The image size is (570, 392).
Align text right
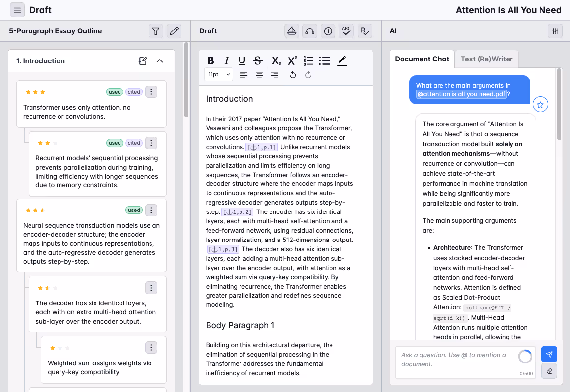(x=275, y=75)
